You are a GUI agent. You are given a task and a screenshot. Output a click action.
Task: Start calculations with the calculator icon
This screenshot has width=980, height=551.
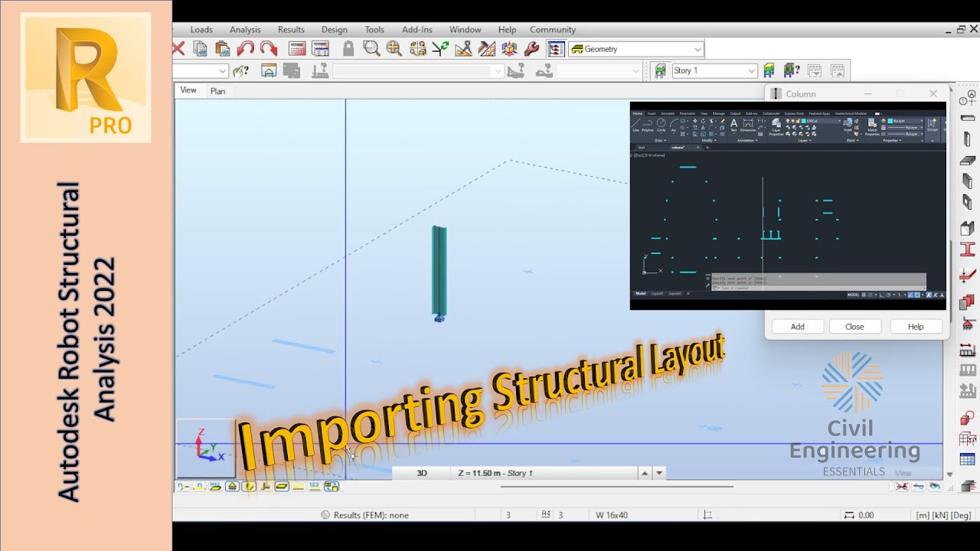pos(297,49)
